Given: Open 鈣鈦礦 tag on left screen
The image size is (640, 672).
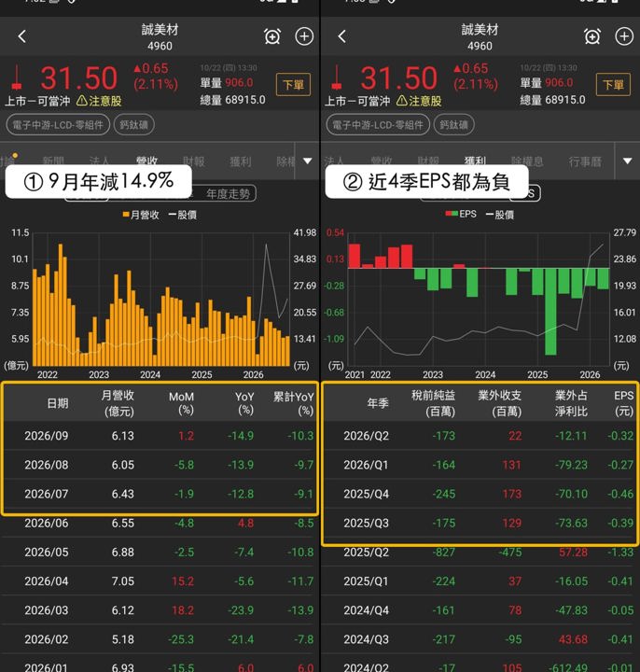Looking at the screenshot, I should pyautogui.click(x=134, y=125).
